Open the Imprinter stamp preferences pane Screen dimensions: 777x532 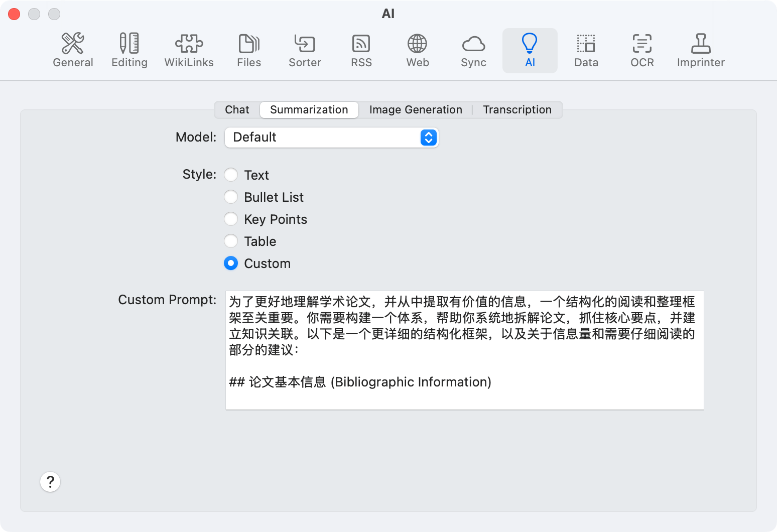[x=701, y=50]
